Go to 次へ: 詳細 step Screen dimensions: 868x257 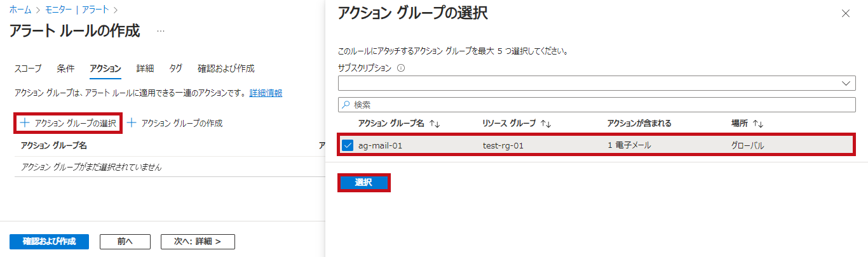click(x=198, y=242)
